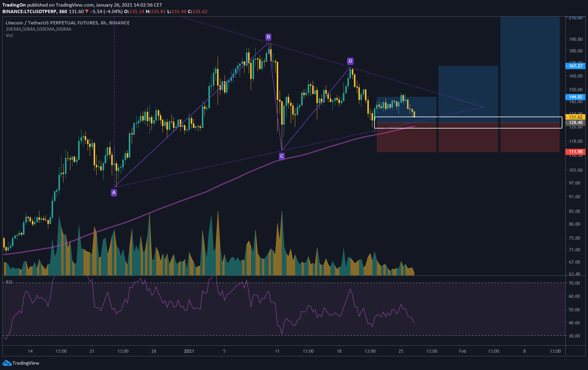Select the low value L:131.49
The image size is (588, 370).
pos(177,11)
